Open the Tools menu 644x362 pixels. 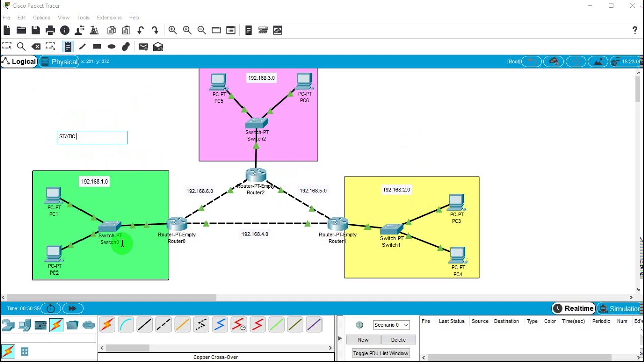tap(84, 18)
